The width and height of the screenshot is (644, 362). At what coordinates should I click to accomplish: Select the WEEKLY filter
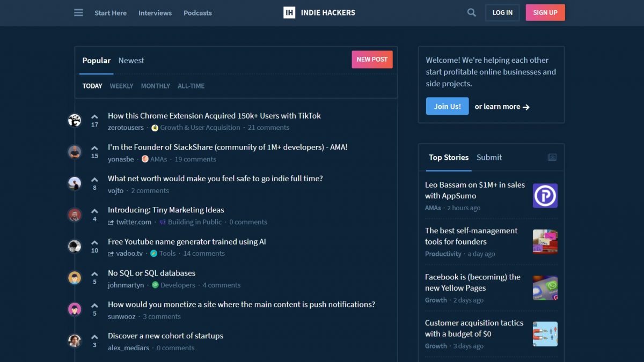[121, 86]
